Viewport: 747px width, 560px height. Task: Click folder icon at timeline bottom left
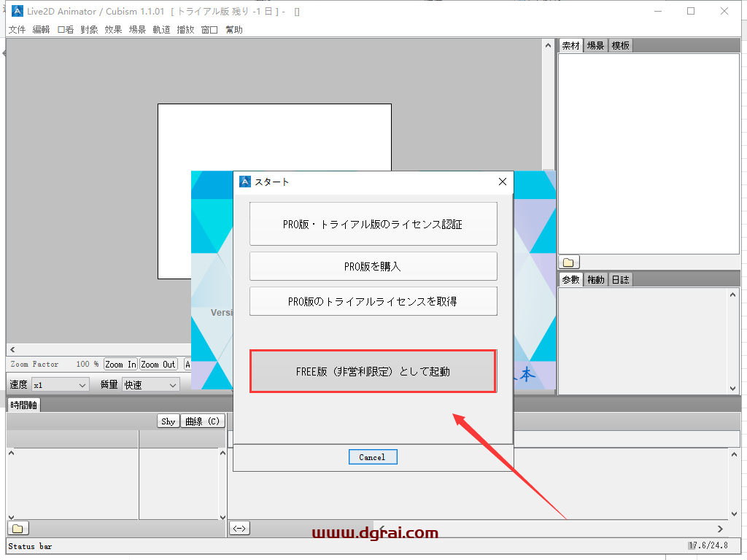(x=18, y=528)
